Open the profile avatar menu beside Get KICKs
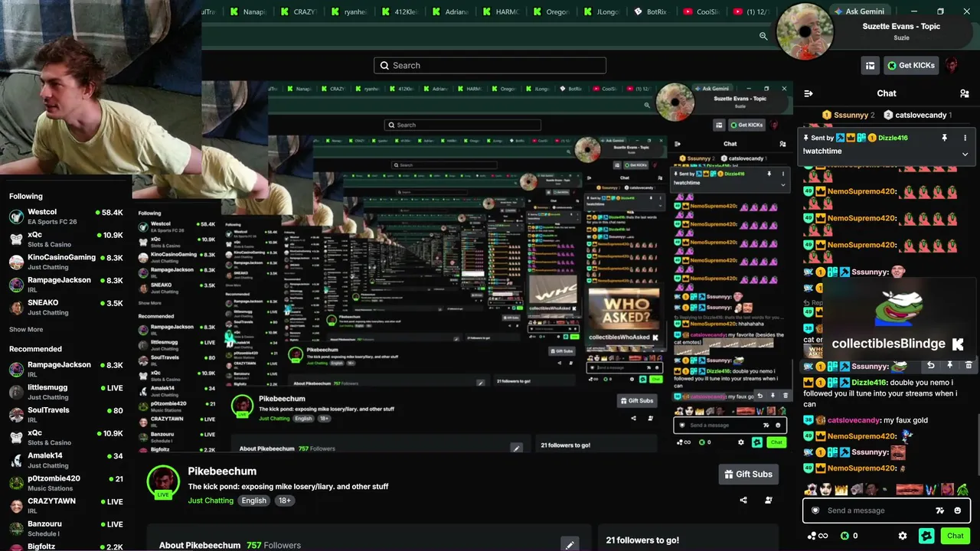This screenshot has width=980, height=551. point(952,65)
